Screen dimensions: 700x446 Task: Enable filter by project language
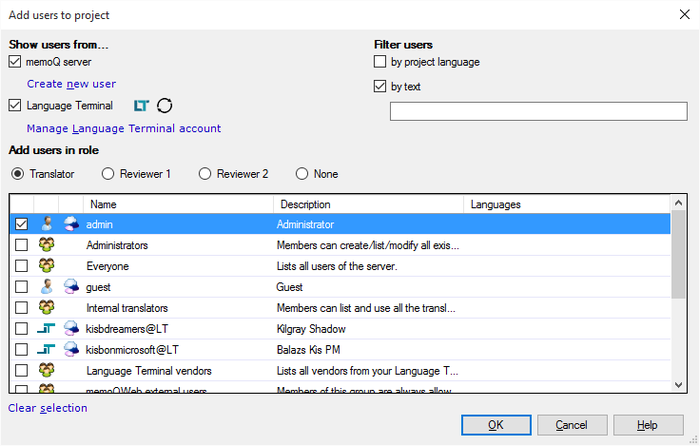(380, 62)
